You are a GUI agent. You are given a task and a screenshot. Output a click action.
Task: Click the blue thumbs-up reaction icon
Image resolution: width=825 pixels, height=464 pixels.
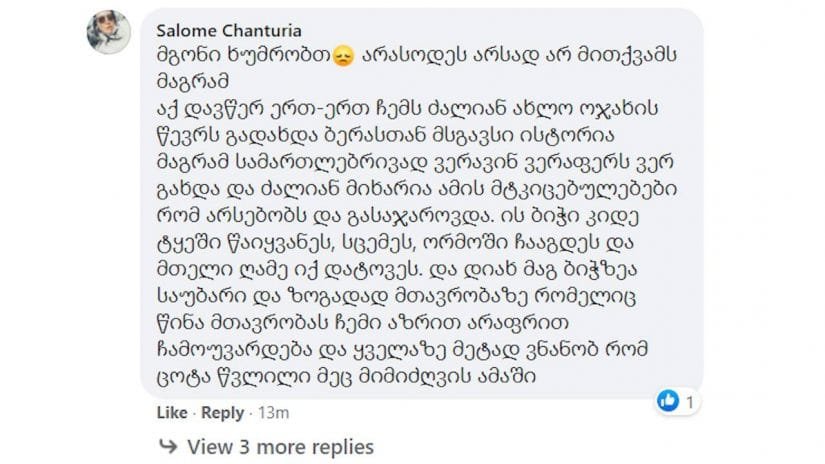click(667, 401)
